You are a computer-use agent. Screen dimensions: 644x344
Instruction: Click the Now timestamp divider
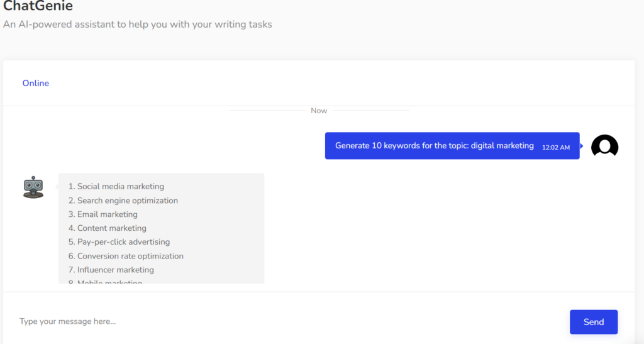pyautogui.click(x=319, y=111)
